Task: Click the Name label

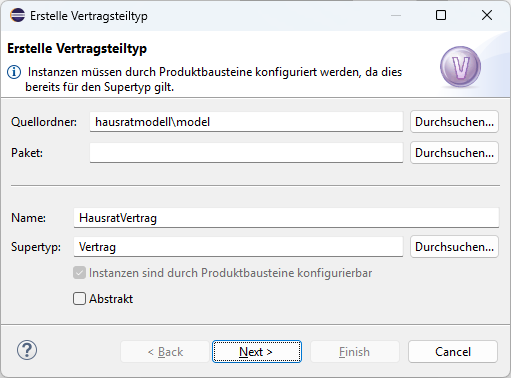Action: (x=28, y=218)
